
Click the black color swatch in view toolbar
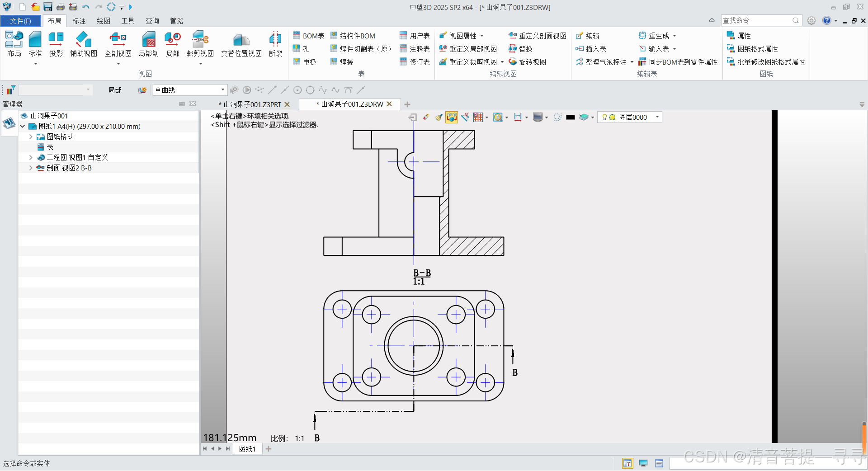[571, 117]
